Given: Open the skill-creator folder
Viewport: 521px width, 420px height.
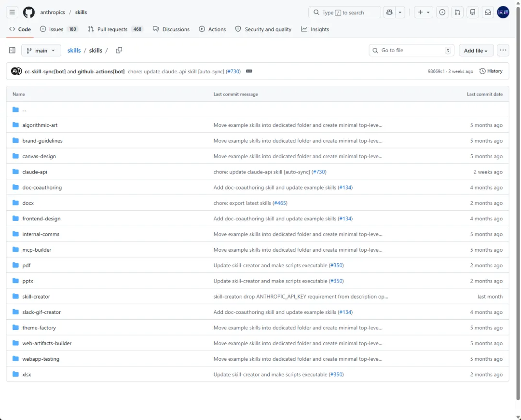Looking at the screenshot, I should click(x=36, y=297).
